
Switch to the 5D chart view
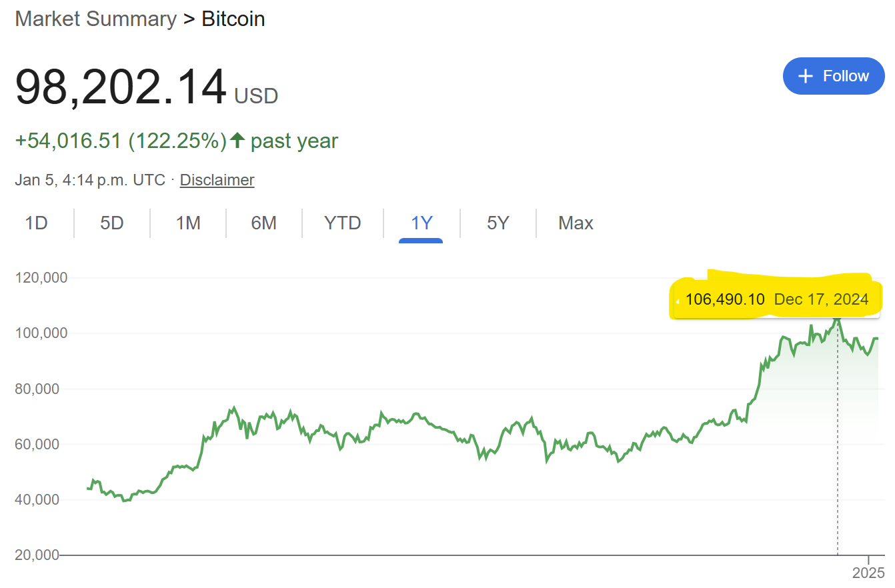click(x=111, y=223)
